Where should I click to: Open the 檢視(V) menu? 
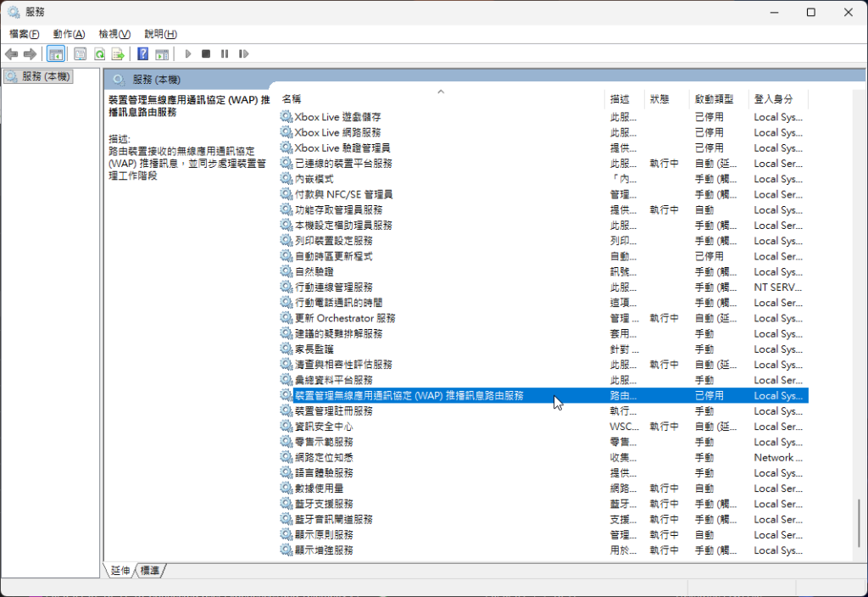pyautogui.click(x=114, y=34)
